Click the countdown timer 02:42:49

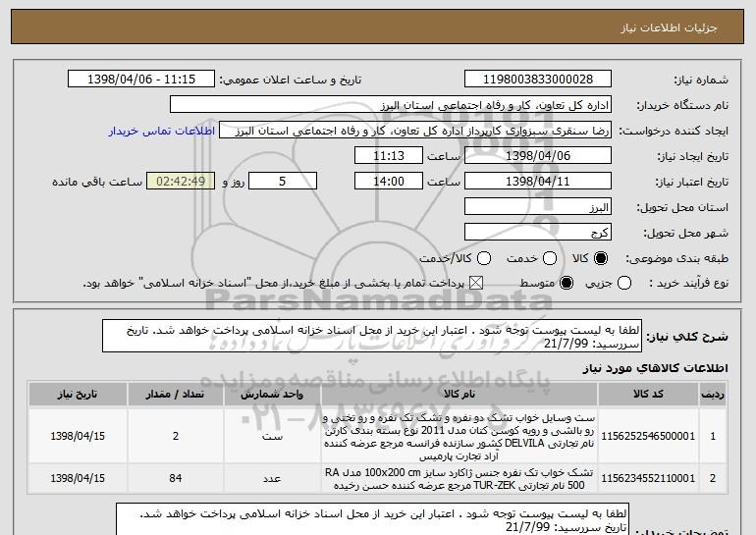pos(181,182)
